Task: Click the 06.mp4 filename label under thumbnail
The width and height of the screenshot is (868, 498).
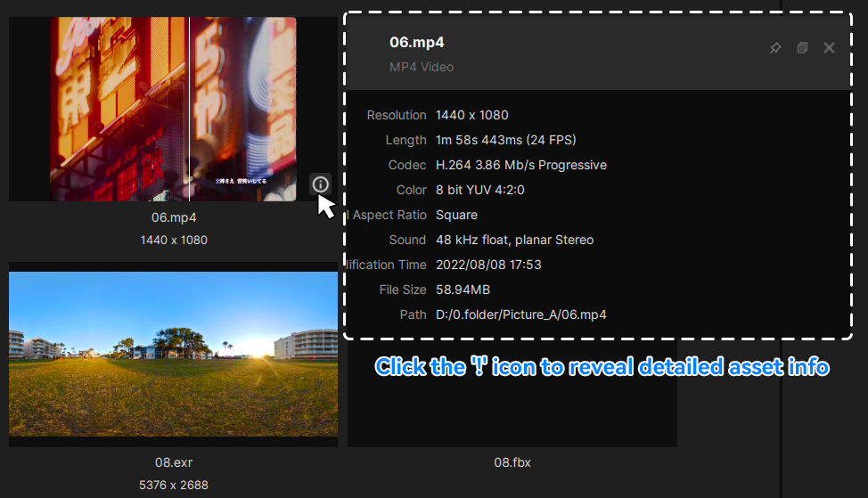Action: coord(174,217)
